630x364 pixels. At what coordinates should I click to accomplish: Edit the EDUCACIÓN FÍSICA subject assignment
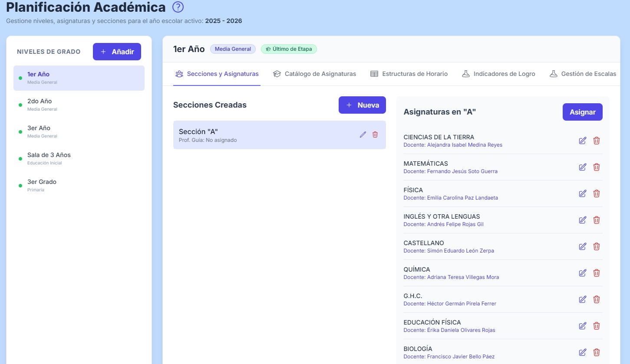583,326
